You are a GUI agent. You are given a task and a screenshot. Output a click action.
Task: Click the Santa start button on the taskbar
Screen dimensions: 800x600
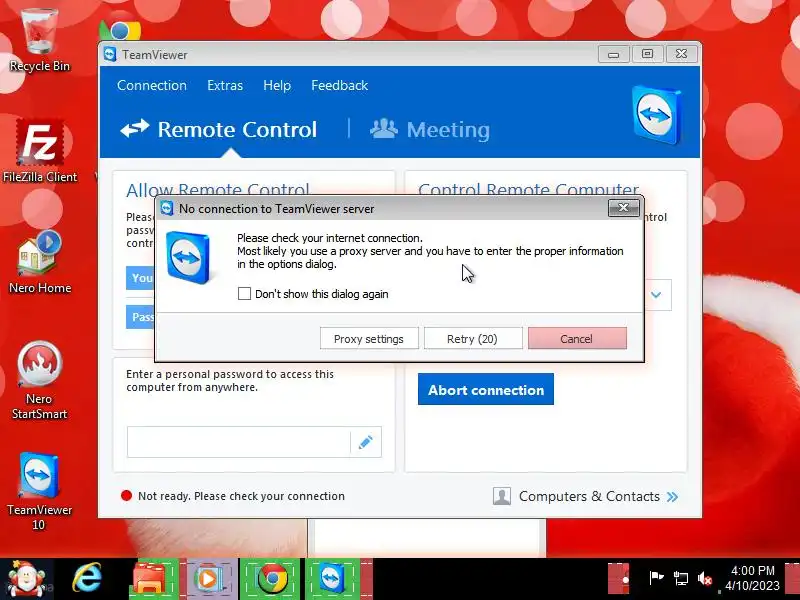tap(26, 579)
